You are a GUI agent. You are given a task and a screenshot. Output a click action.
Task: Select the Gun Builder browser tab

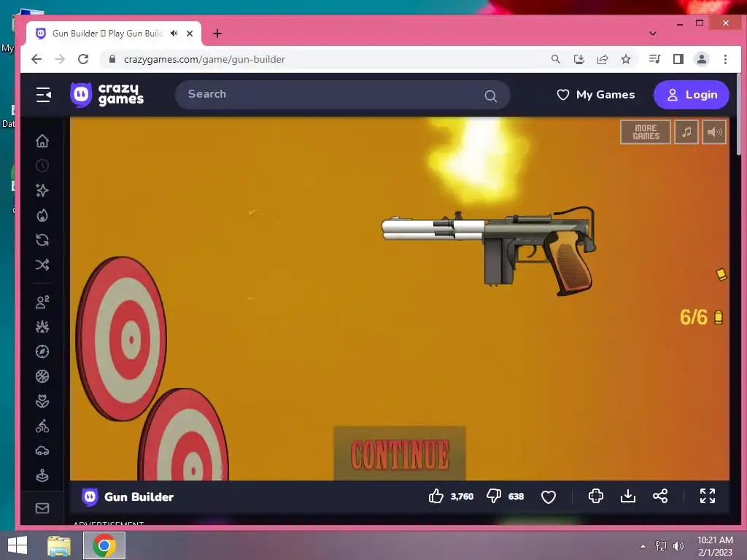107,34
